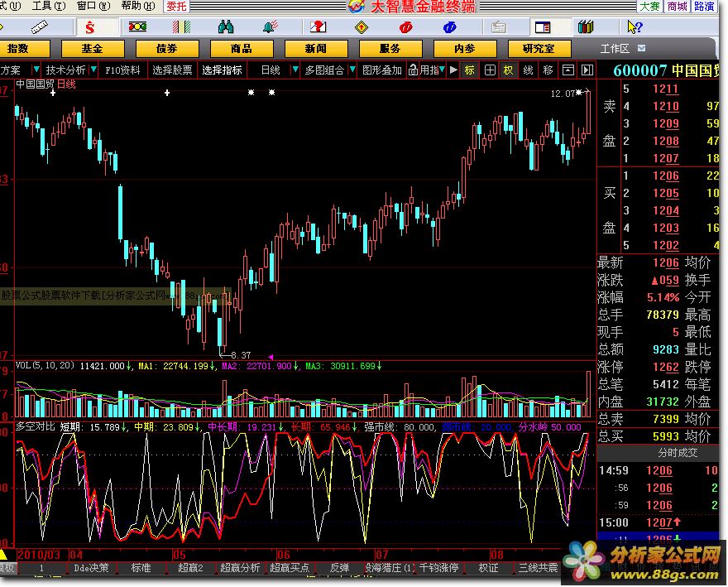Click the F10资料 toolbar item
The height and width of the screenshot is (587, 728).
click(122, 70)
